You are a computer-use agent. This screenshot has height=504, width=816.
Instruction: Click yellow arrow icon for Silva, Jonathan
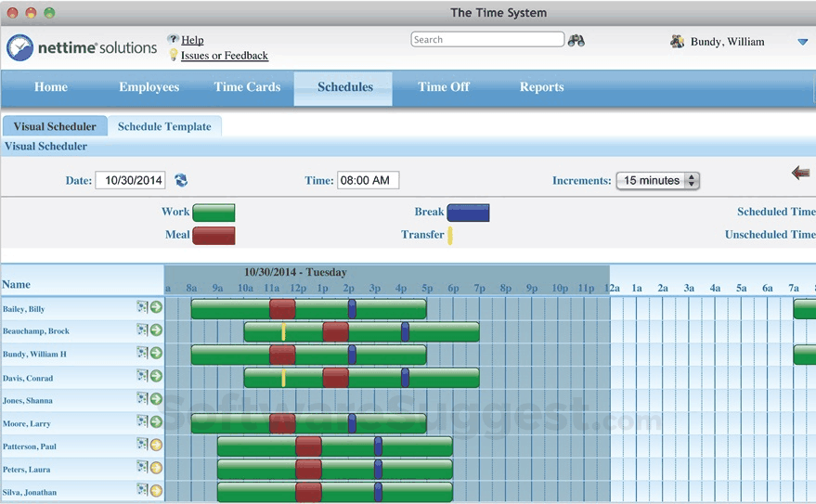coord(156,490)
